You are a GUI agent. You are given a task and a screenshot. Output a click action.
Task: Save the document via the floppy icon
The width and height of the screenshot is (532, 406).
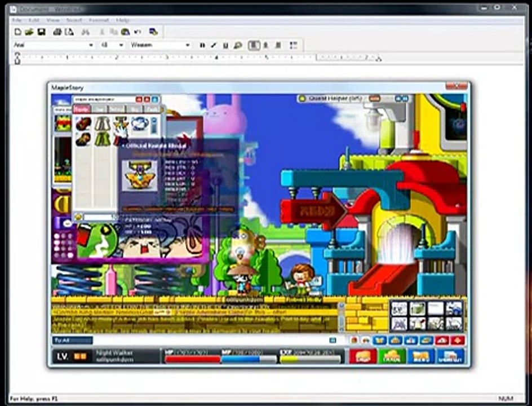41,32
